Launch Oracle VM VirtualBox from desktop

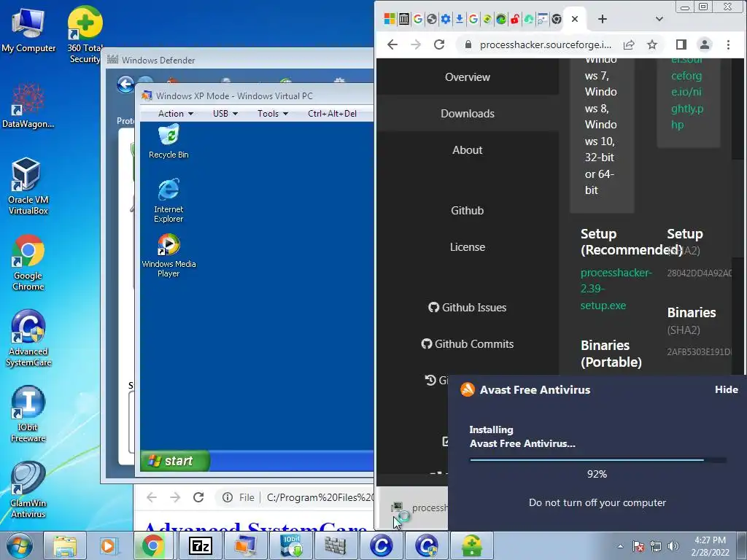pos(28,186)
